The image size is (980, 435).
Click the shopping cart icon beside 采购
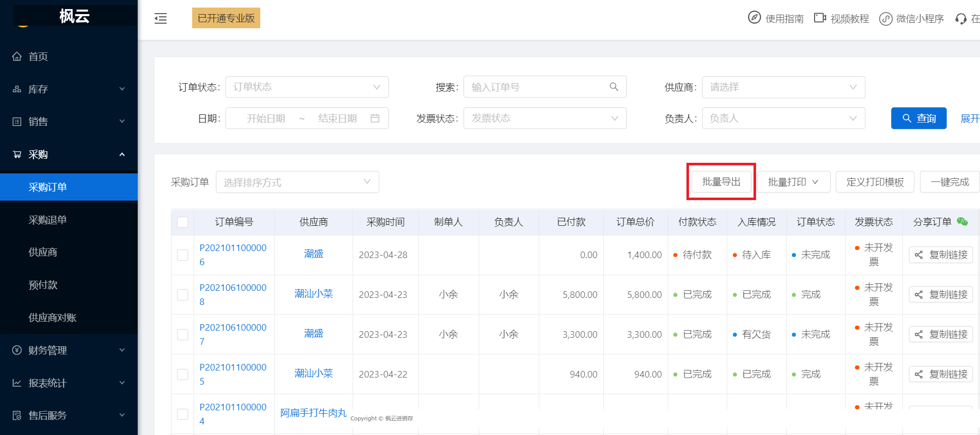(17, 154)
